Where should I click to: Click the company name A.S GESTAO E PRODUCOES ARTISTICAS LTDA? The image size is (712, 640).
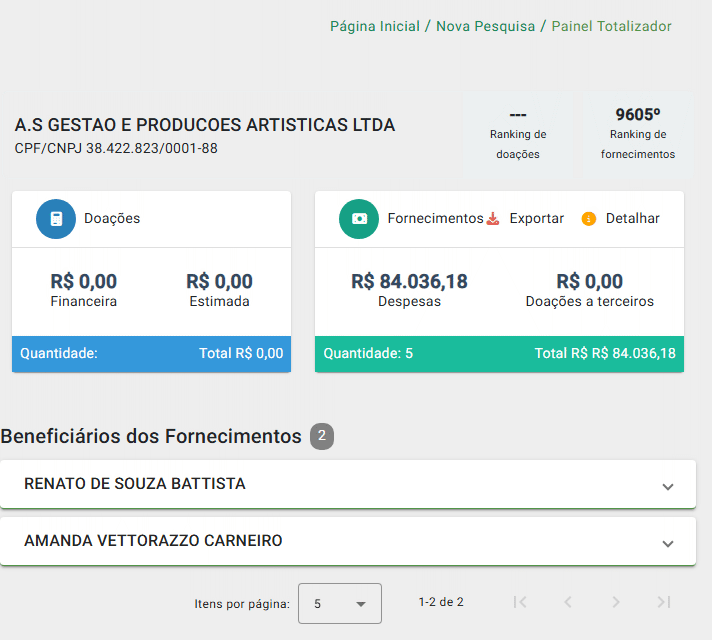[x=205, y=125]
